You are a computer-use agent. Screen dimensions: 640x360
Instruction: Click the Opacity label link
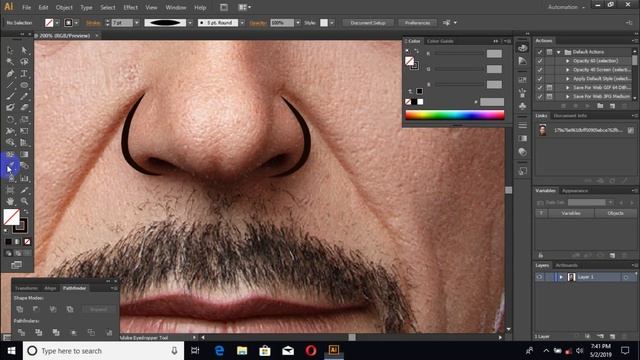(x=258, y=23)
